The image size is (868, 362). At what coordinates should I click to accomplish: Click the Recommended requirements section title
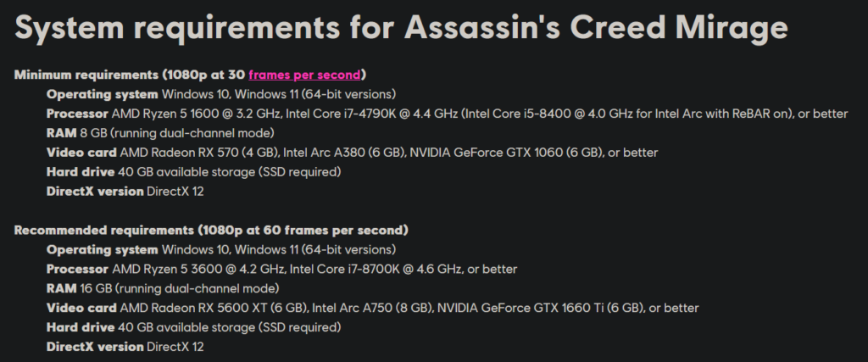coord(211,230)
